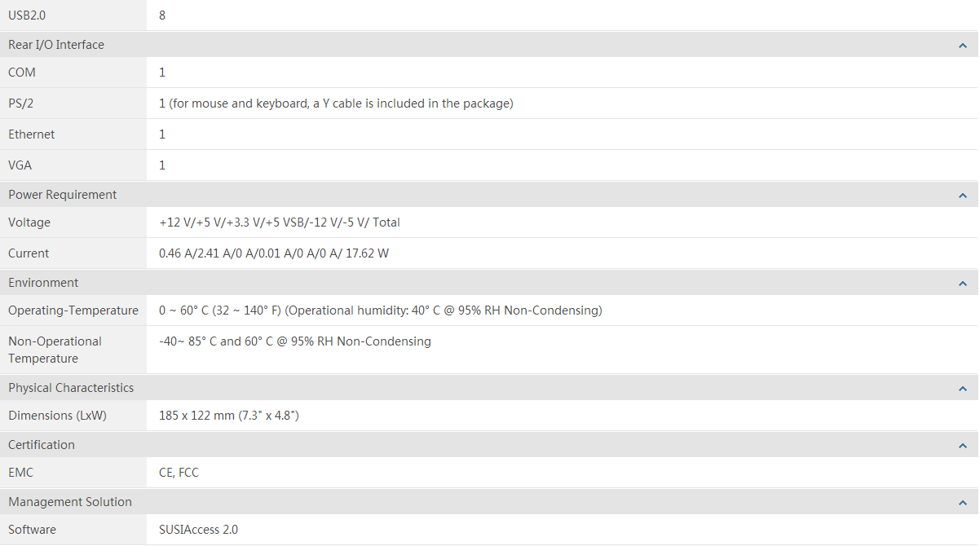Click the USB2.0 row label

click(27, 15)
